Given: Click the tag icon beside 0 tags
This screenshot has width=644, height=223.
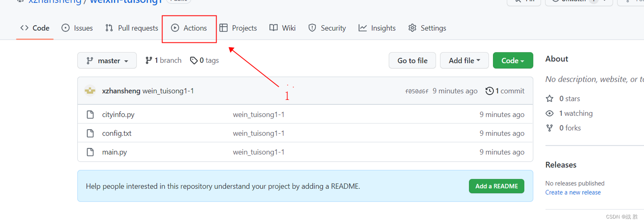Looking at the screenshot, I should (194, 60).
